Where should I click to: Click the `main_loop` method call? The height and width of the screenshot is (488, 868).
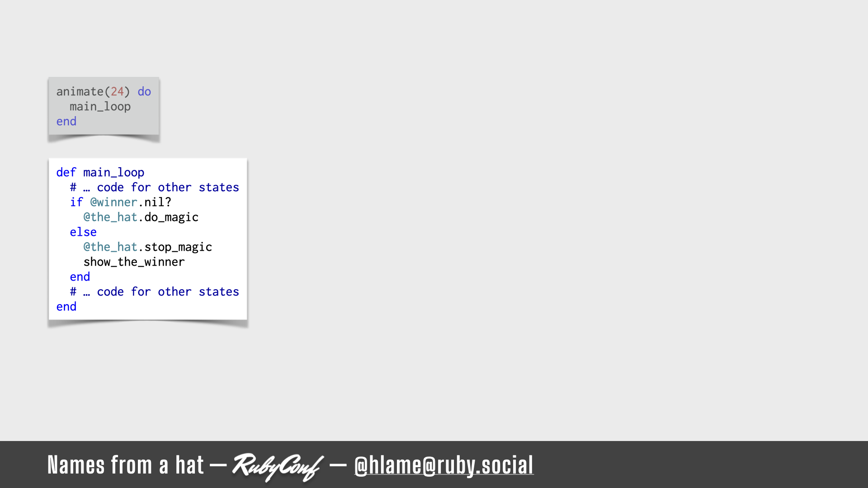click(99, 106)
